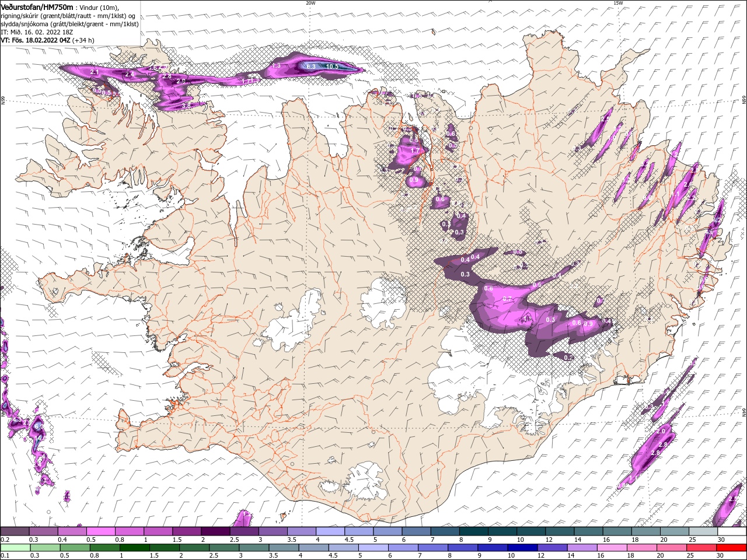747x560 pixels.
Task: Click the 2.0 precipitation value offshore southeast
Action: [661, 431]
